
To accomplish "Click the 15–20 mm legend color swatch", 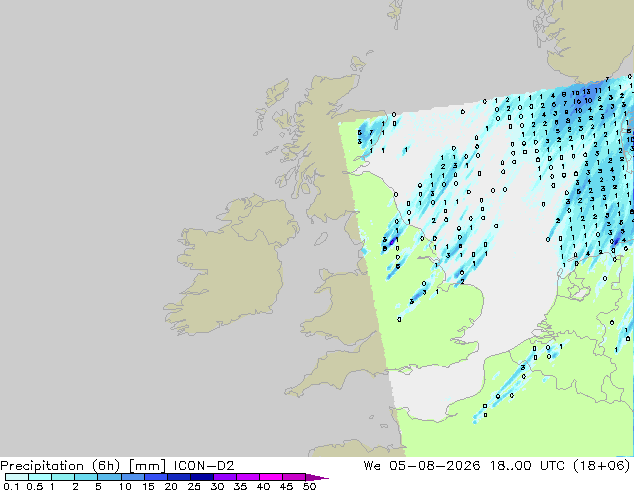I will (156, 477).
